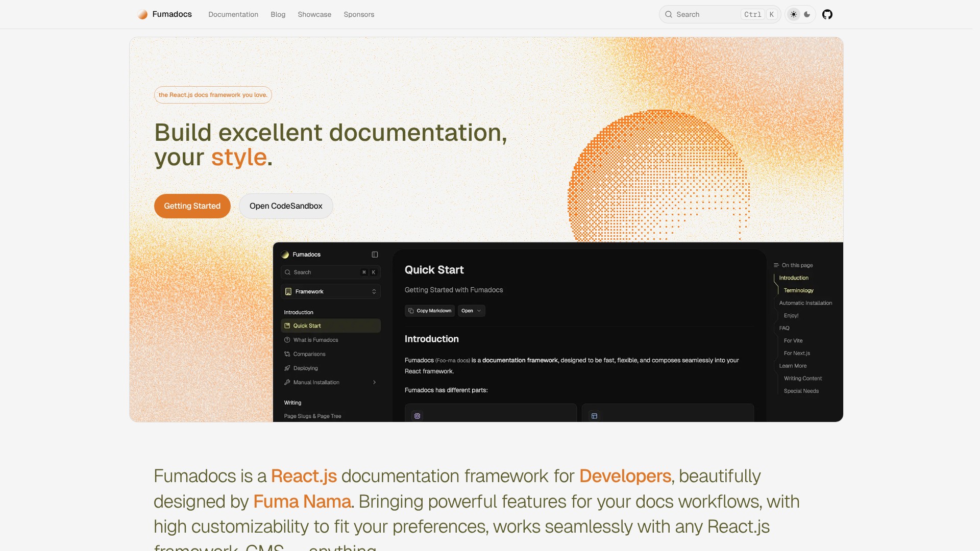The image size is (980, 551).
Task: Click the Copy Markdown button
Action: click(x=430, y=311)
